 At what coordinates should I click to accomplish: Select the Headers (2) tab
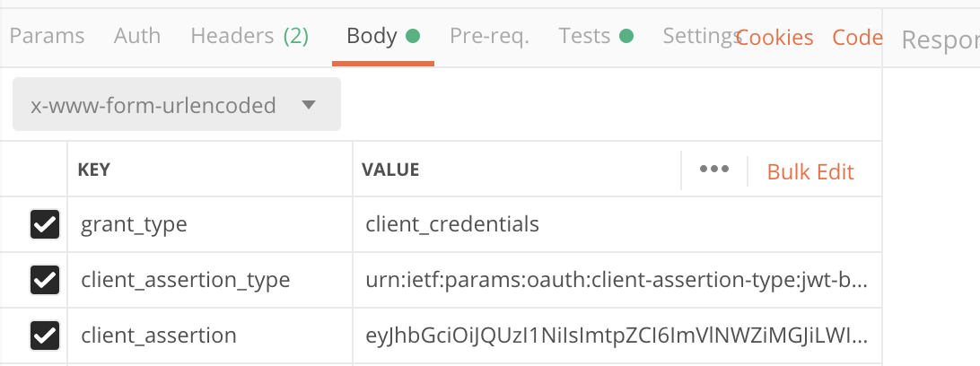249,36
